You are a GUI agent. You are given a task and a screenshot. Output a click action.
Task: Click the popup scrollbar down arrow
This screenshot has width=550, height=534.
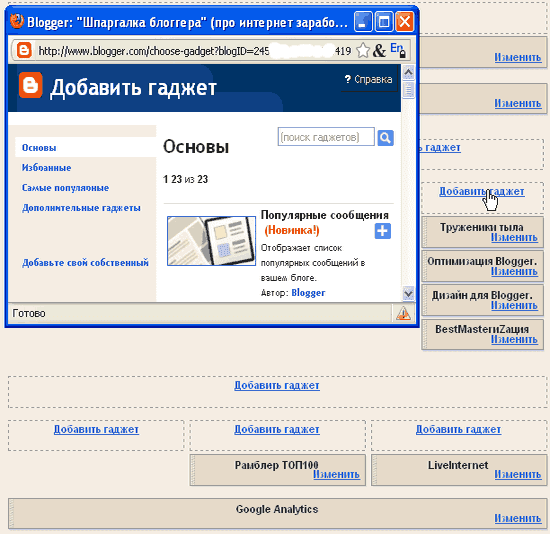click(x=408, y=293)
